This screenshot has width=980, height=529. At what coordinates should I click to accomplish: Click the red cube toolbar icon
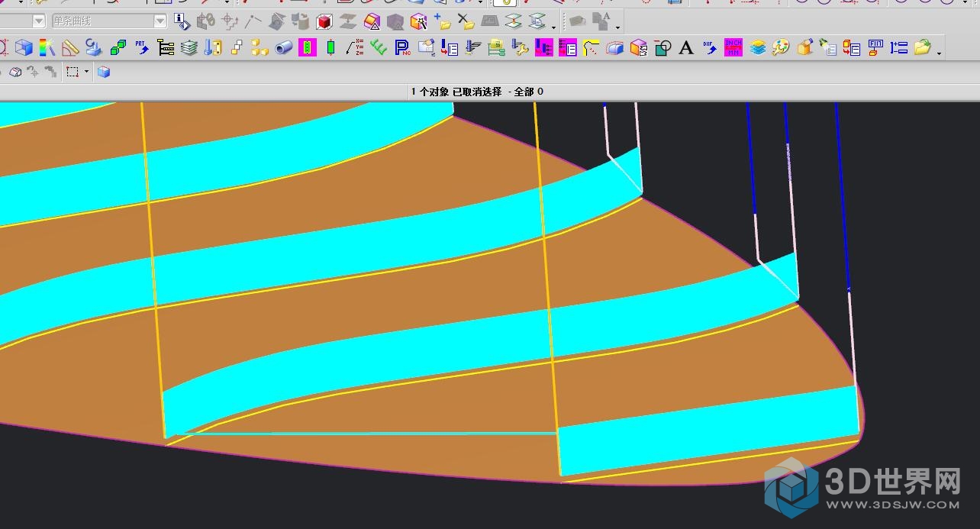click(x=324, y=21)
